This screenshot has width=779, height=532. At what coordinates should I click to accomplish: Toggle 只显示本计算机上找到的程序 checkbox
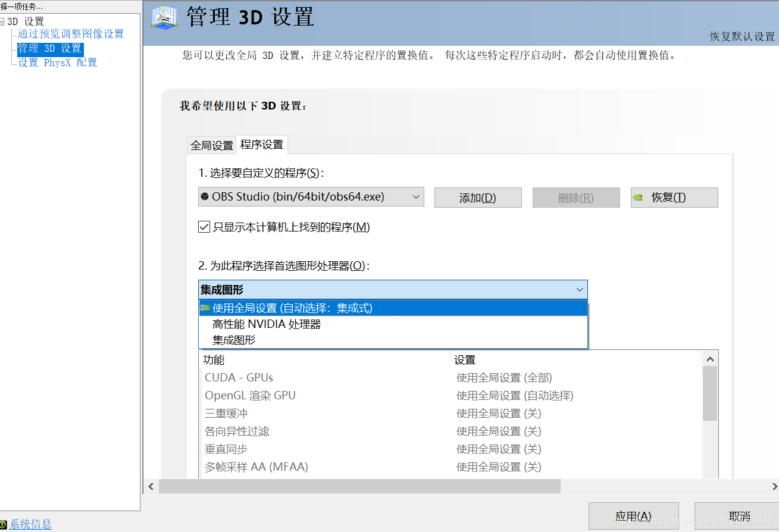click(204, 227)
